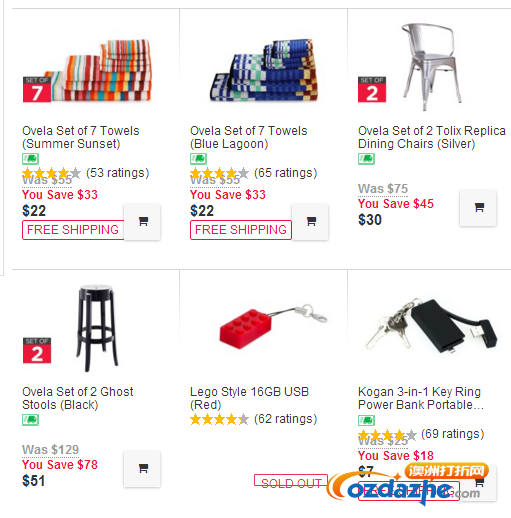Open Ovela Set of 2 Tolix Replica Chairs link
511x518 pixels.
click(432, 137)
